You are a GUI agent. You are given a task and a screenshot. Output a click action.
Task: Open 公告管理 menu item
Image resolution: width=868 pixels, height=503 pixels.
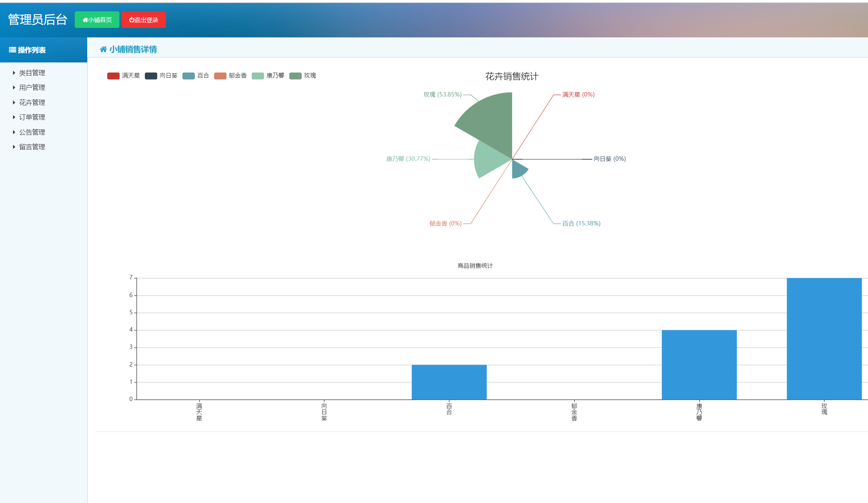point(32,132)
